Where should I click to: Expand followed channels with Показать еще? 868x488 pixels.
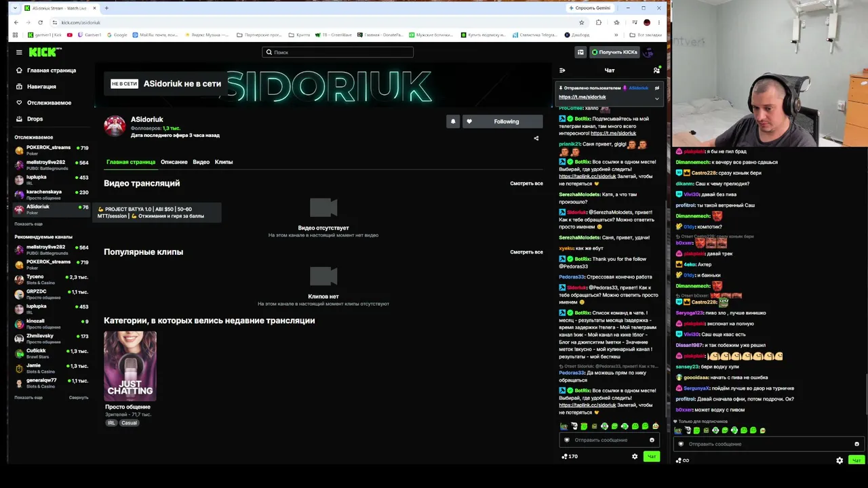(28, 224)
